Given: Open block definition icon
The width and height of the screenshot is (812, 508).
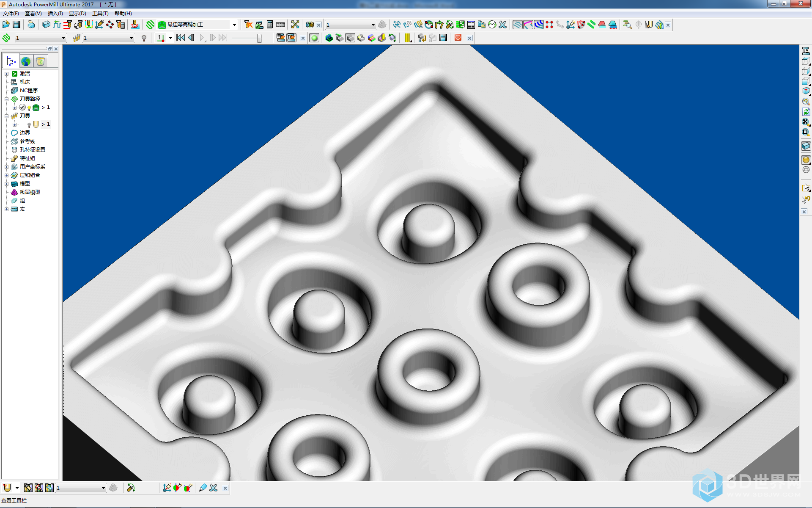Looking at the screenshot, I should tap(46, 25).
